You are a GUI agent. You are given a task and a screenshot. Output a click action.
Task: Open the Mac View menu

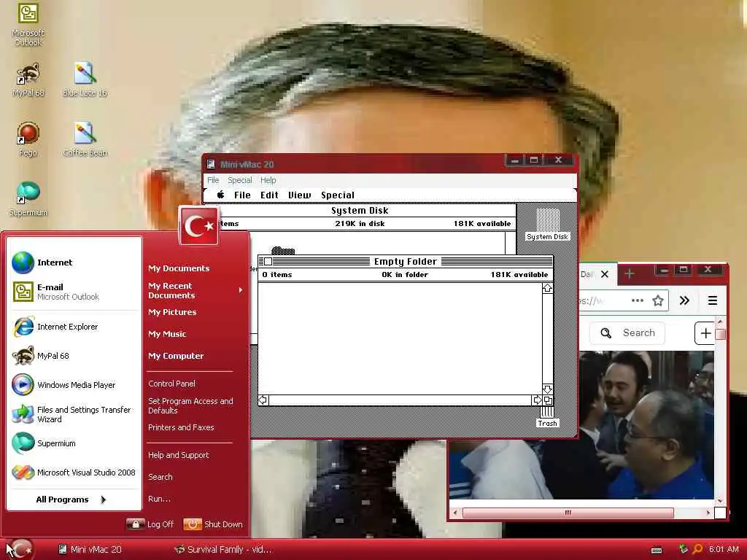click(300, 195)
